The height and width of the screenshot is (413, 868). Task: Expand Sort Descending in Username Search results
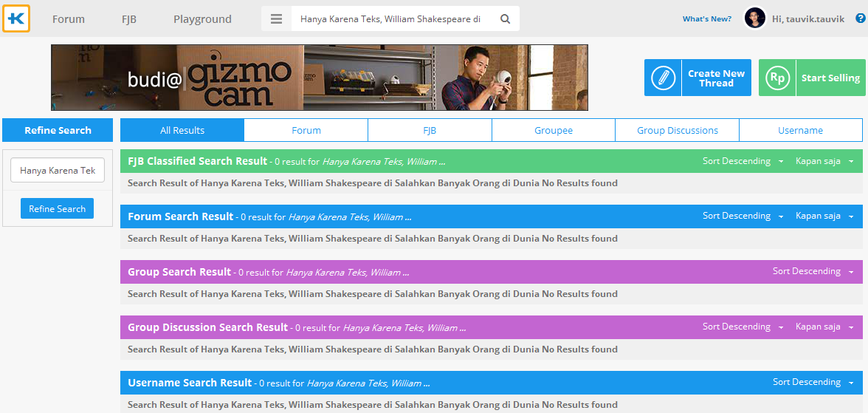(x=813, y=383)
